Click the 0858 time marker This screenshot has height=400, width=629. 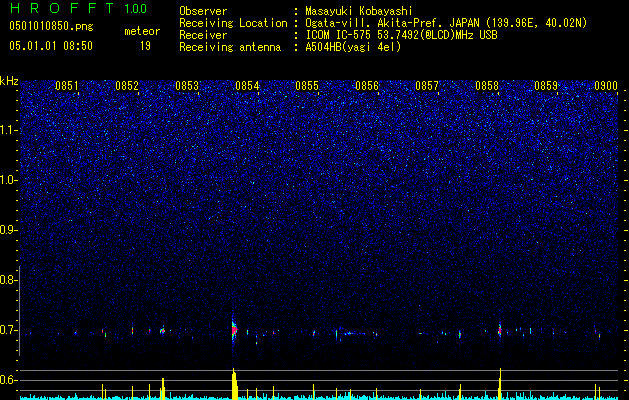click(487, 86)
